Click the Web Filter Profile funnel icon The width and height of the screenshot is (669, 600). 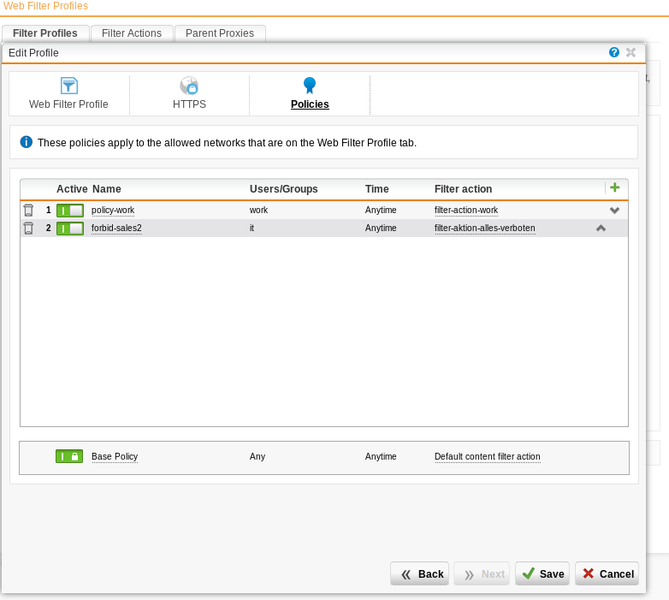(x=68, y=86)
